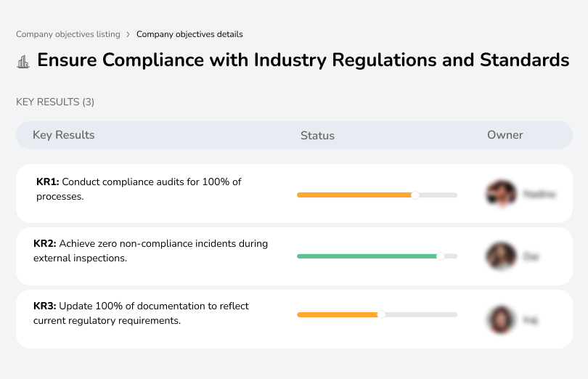Open the Company objectives listing breadcrumb
Screen dimensions: 588x379
(x=68, y=34)
